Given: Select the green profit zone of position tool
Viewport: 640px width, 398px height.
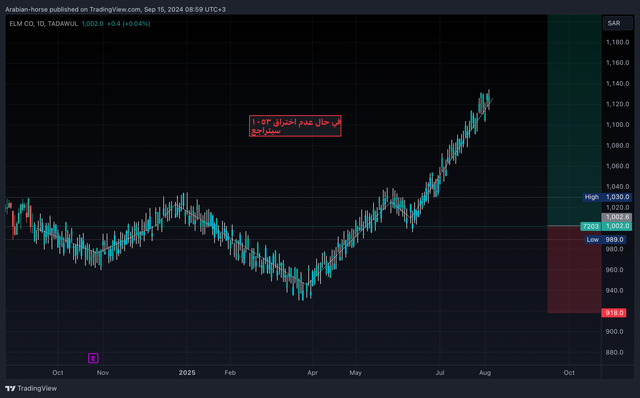Looking at the screenshot, I should [x=574, y=120].
